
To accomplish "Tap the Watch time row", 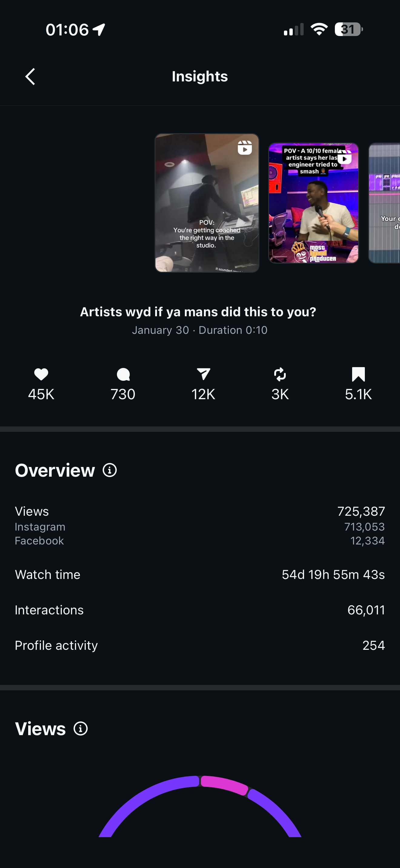I will click(x=200, y=574).
